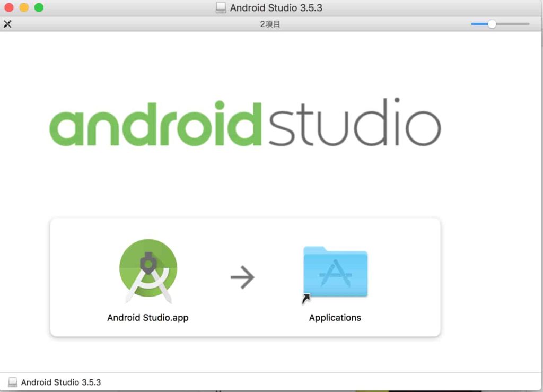Close the Android Studio 3.5.3 window
Image resolution: width=543 pixels, height=392 pixels.
pyautogui.click(x=9, y=7)
